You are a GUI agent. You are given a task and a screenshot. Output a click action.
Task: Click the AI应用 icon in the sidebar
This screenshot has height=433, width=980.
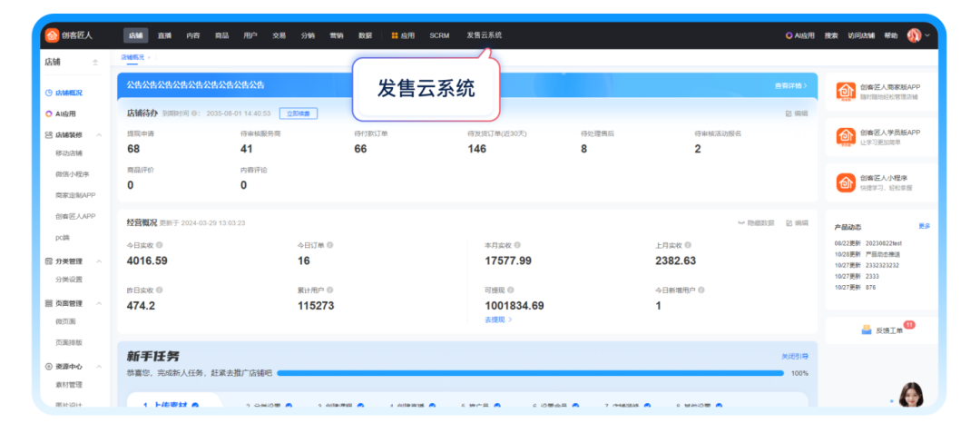click(49, 113)
